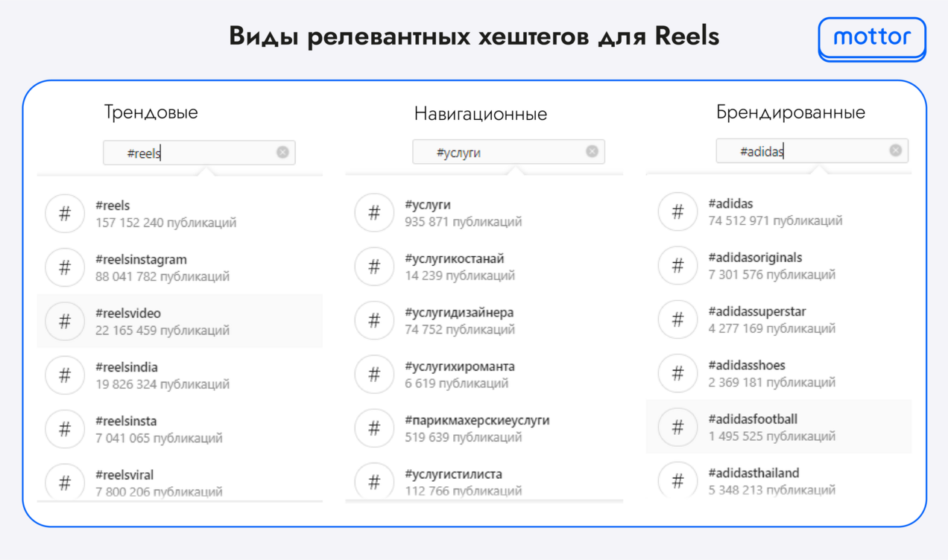Clear the #adidas search field

[x=896, y=150]
